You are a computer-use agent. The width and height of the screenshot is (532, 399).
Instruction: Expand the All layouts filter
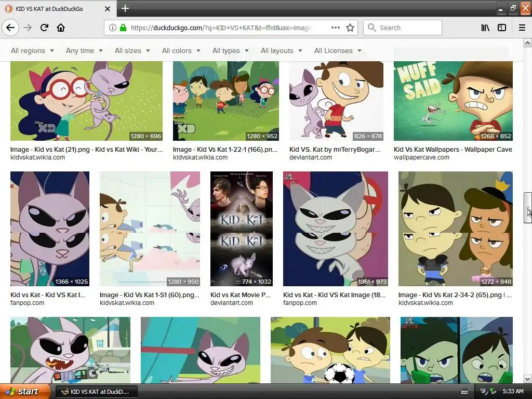pos(281,50)
